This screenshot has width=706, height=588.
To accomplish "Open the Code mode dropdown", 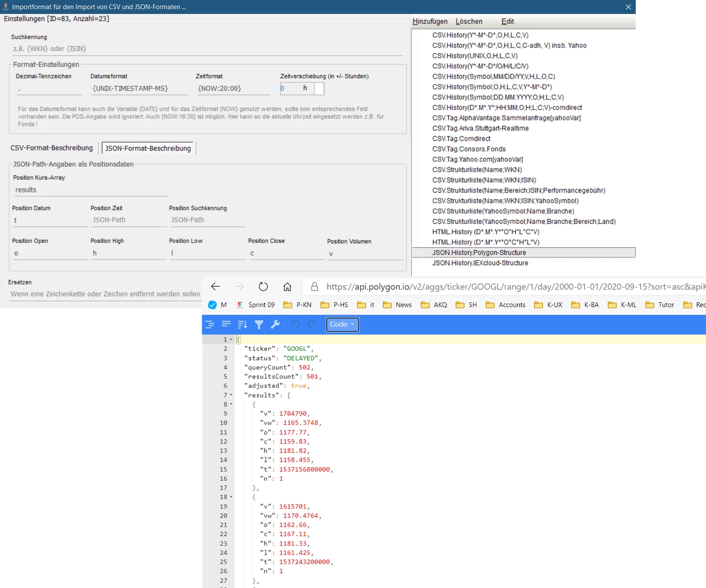I will [342, 324].
